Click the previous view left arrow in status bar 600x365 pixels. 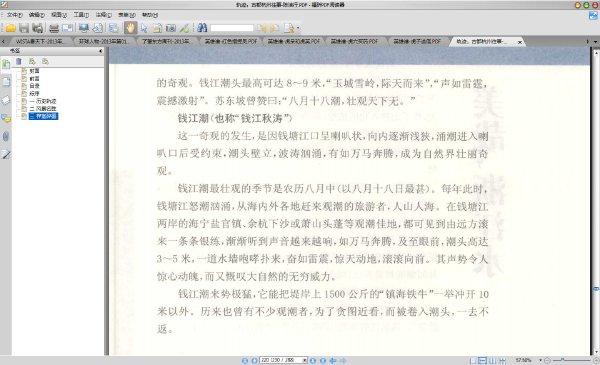pos(333,360)
